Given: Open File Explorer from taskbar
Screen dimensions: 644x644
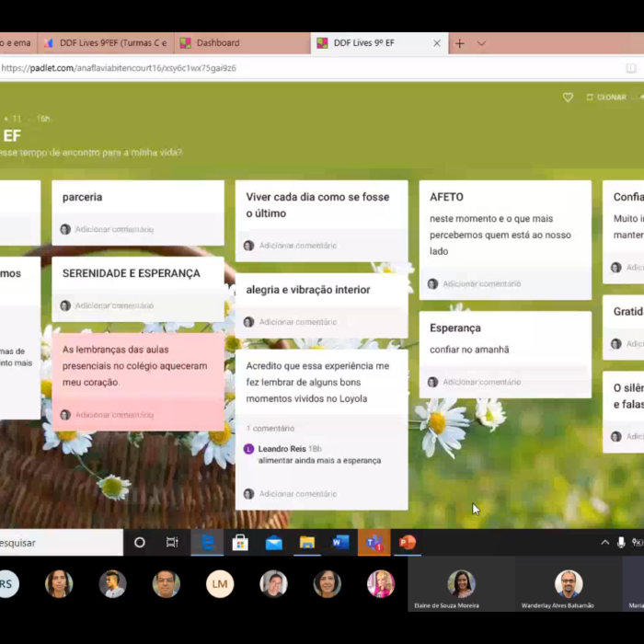Looking at the screenshot, I should coord(307,543).
